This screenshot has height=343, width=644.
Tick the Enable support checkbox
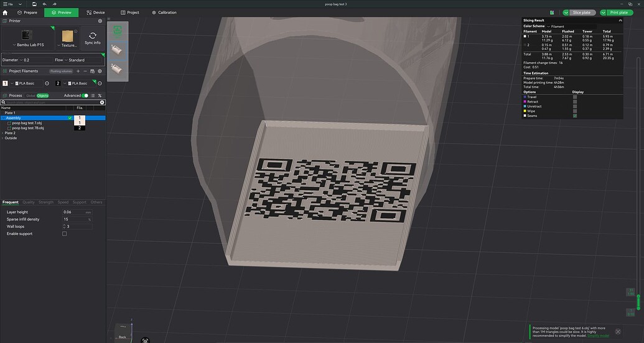click(65, 234)
